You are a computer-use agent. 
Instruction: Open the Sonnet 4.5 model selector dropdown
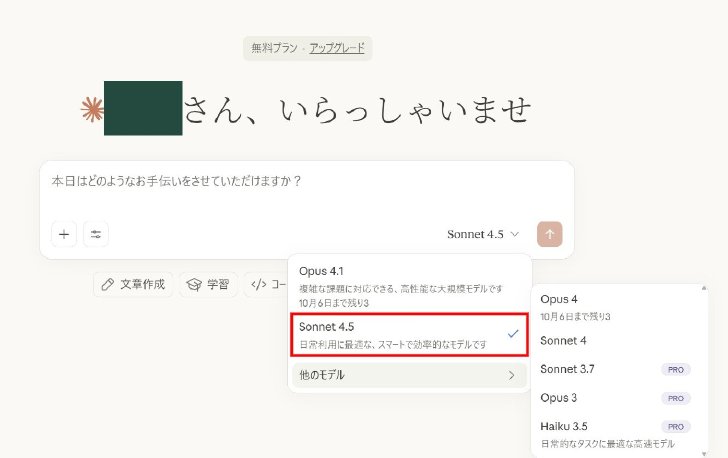[483, 234]
